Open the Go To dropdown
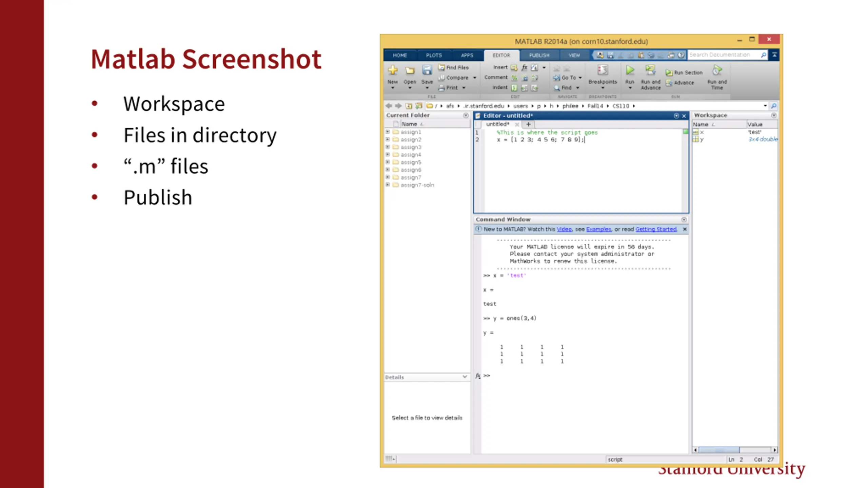The height and width of the screenshot is (488, 868). [x=580, y=78]
